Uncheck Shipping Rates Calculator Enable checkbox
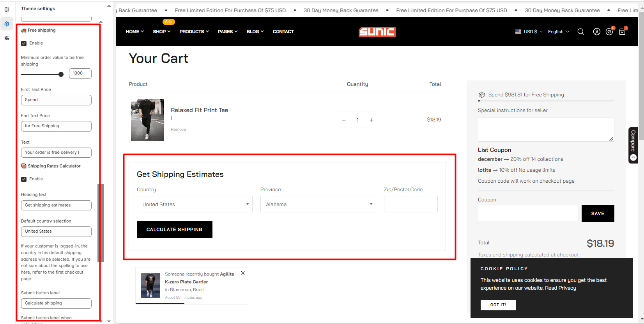 24,179
